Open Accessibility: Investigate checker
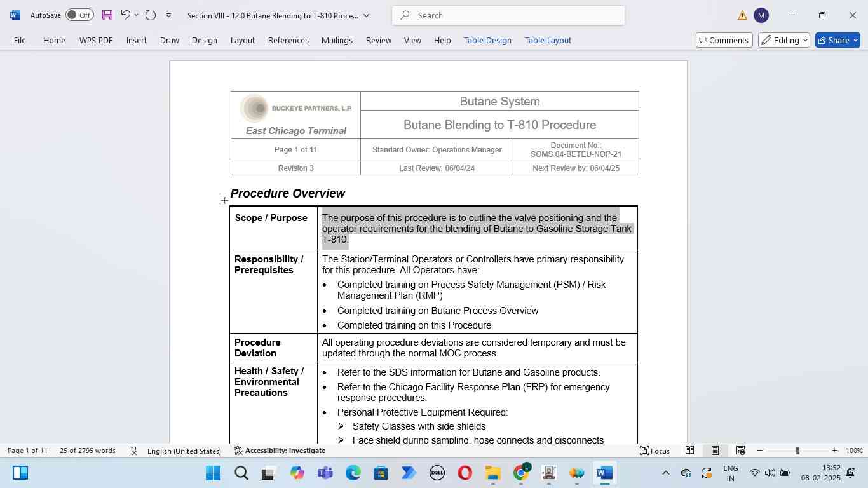Image resolution: width=868 pixels, height=488 pixels. [x=280, y=451]
